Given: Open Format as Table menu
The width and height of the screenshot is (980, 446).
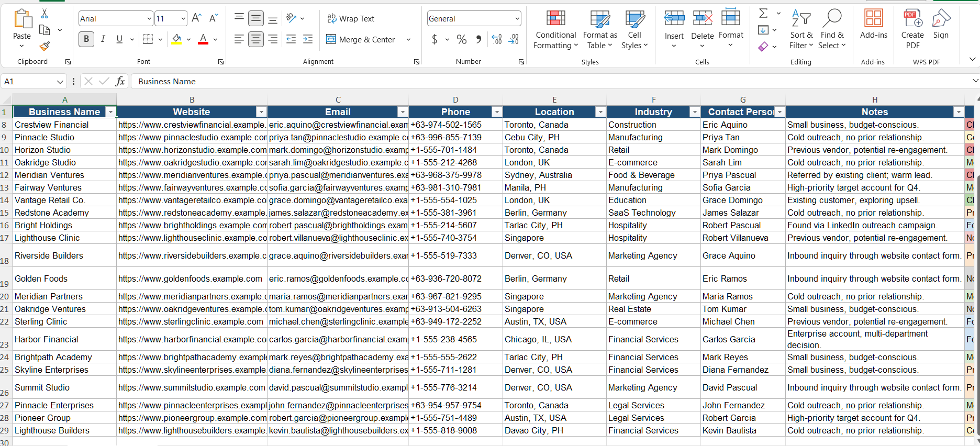Looking at the screenshot, I should click(x=600, y=30).
